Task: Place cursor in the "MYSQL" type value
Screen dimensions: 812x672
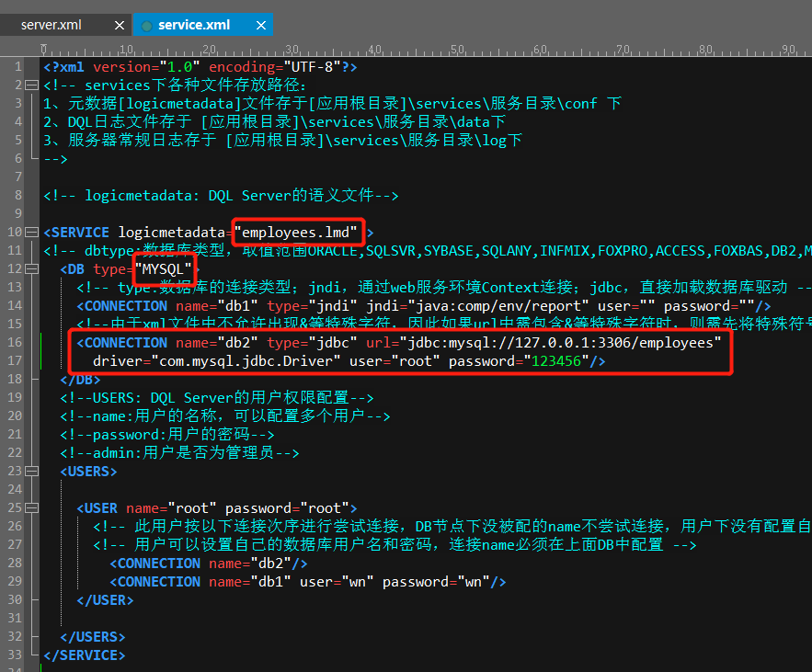Action: click(x=166, y=269)
